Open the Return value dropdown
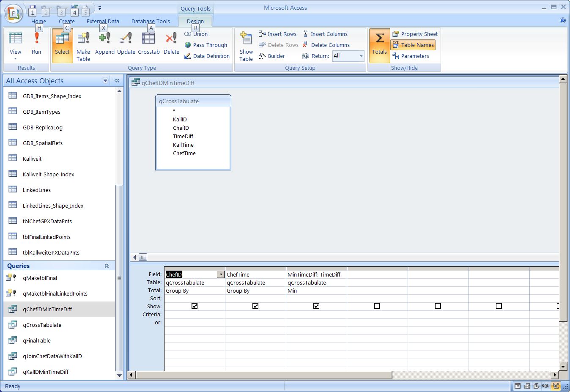Image resolution: width=570 pixels, height=392 pixels. tap(361, 56)
